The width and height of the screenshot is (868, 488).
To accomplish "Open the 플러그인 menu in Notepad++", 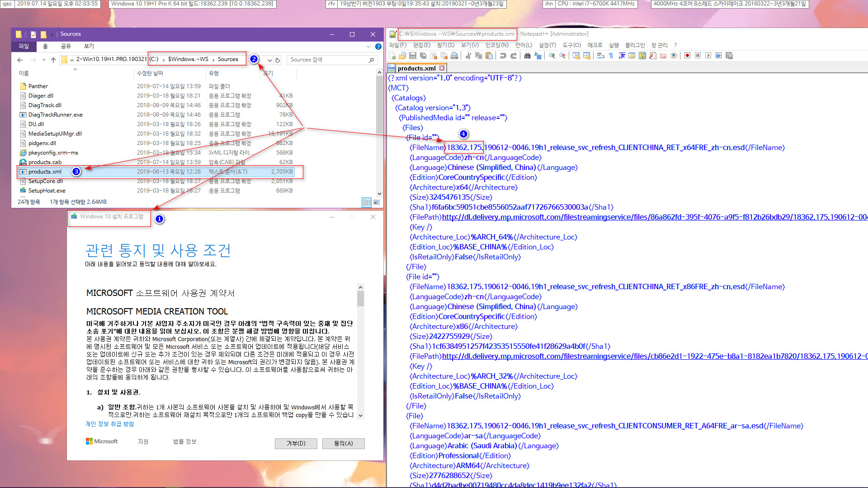I will (x=635, y=45).
